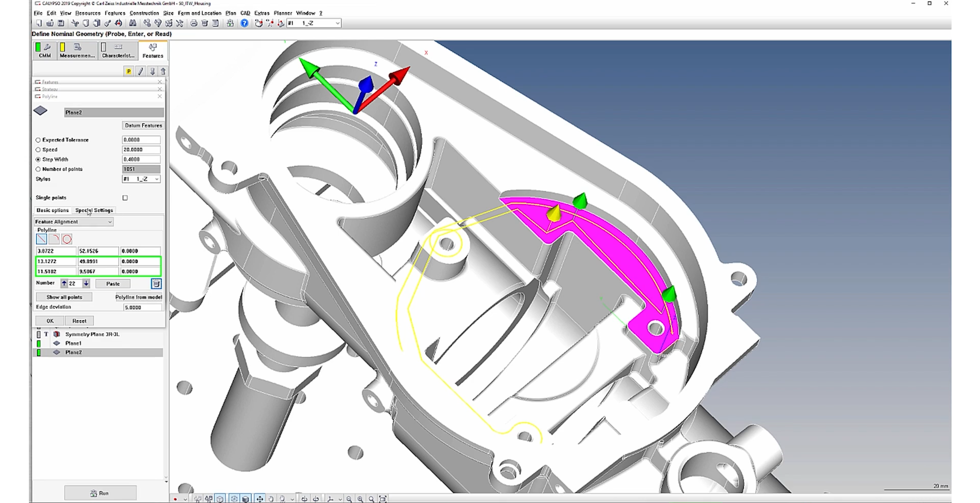
Task: Select the arc Polyline icon
Action: click(54, 238)
